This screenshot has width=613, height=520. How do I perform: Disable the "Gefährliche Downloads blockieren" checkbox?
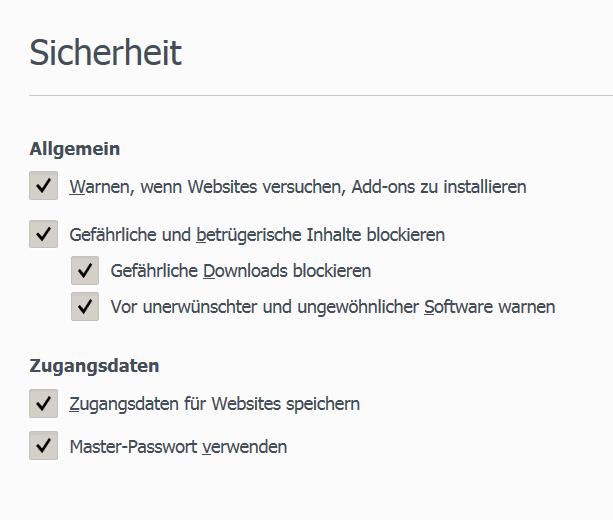tap(85, 271)
